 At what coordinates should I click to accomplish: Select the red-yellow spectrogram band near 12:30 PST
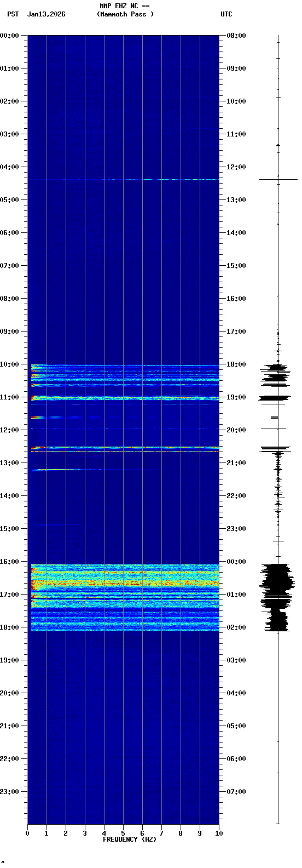(x=125, y=448)
